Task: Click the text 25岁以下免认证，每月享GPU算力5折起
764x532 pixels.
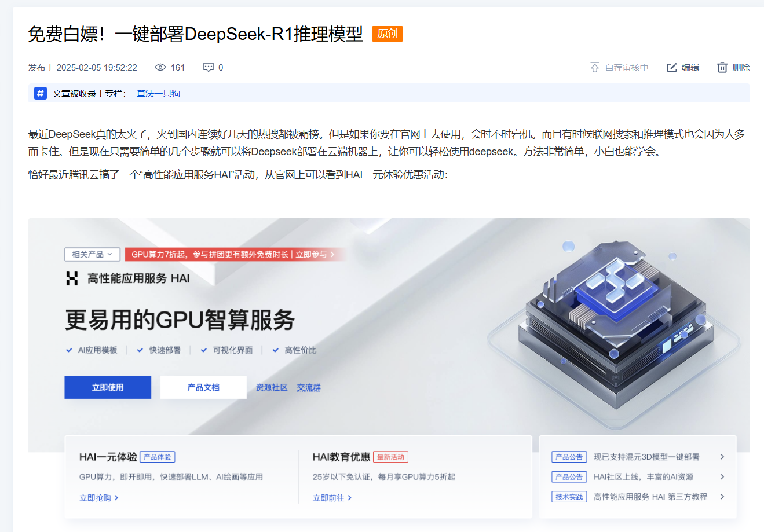Action: [x=384, y=477]
